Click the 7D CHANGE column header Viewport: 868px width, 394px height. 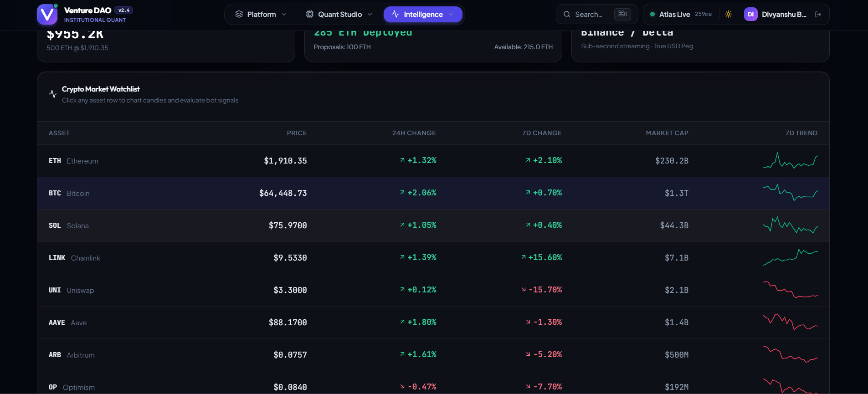click(542, 133)
